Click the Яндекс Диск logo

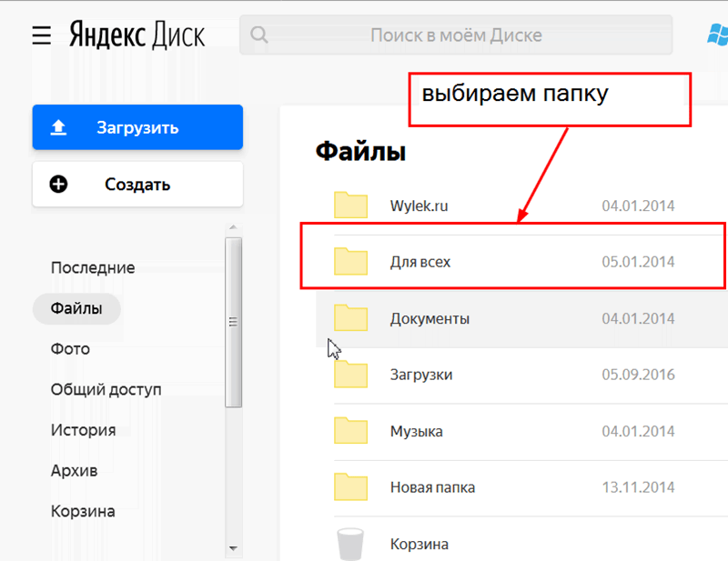pyautogui.click(x=137, y=35)
